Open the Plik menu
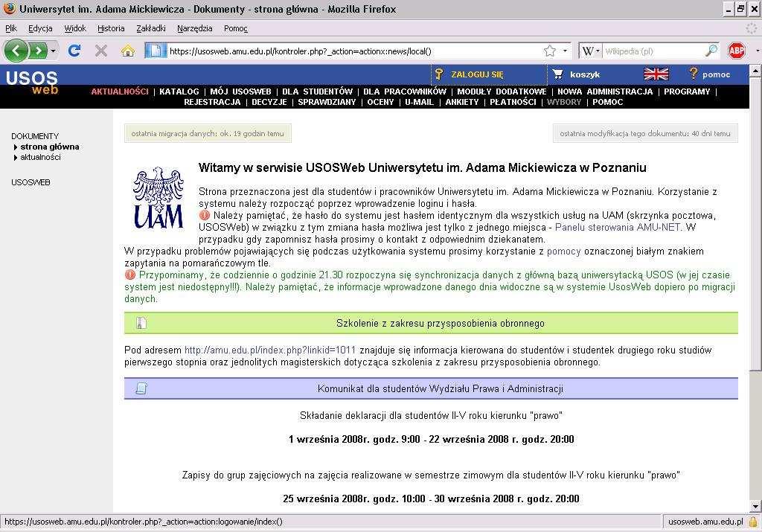 (x=11, y=28)
